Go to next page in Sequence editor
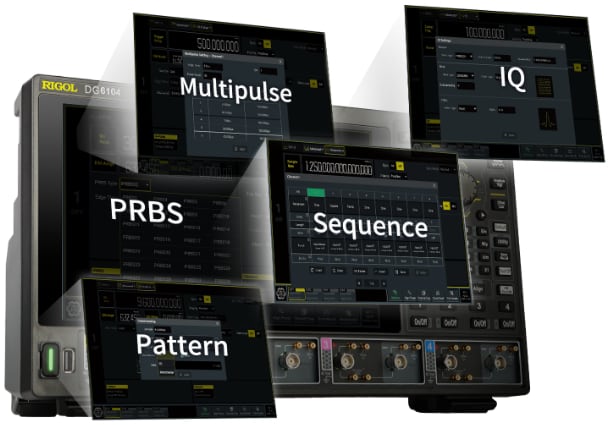The width and height of the screenshot is (610, 425). [384, 284]
